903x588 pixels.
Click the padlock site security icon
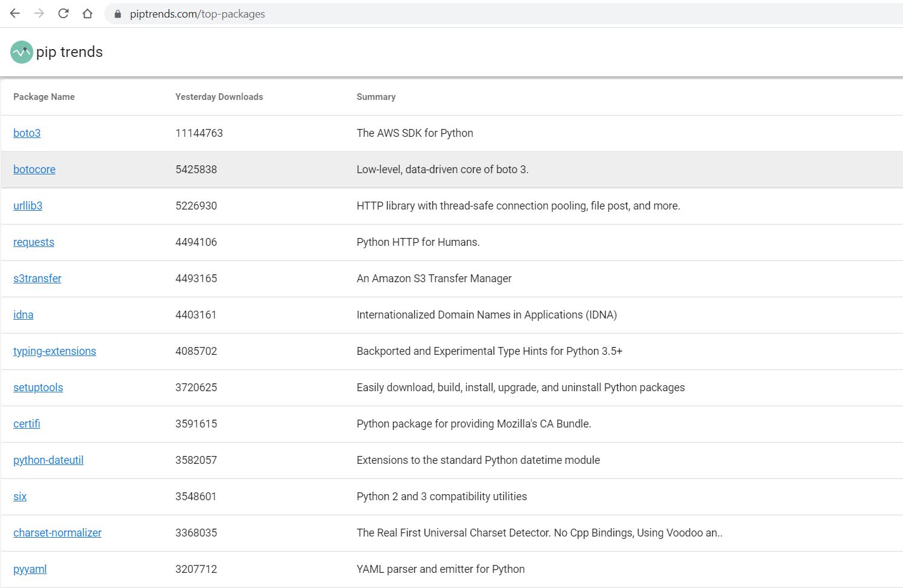[117, 14]
